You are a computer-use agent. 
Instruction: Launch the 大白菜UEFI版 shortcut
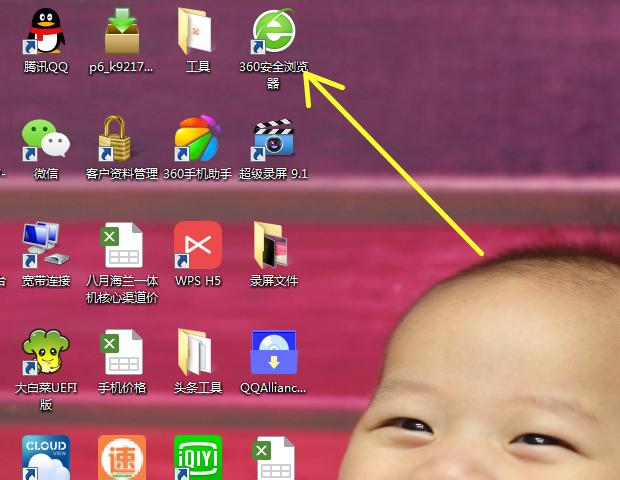pos(46,352)
